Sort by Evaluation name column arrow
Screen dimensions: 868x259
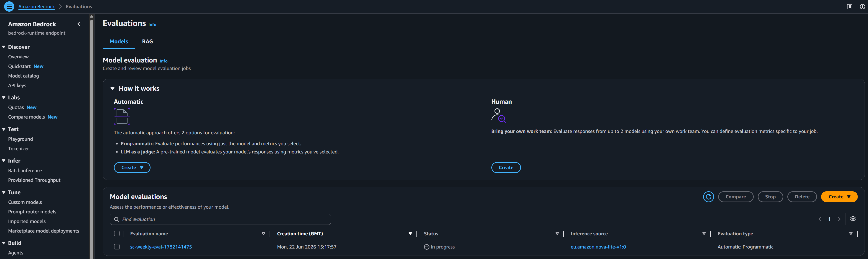(x=263, y=234)
